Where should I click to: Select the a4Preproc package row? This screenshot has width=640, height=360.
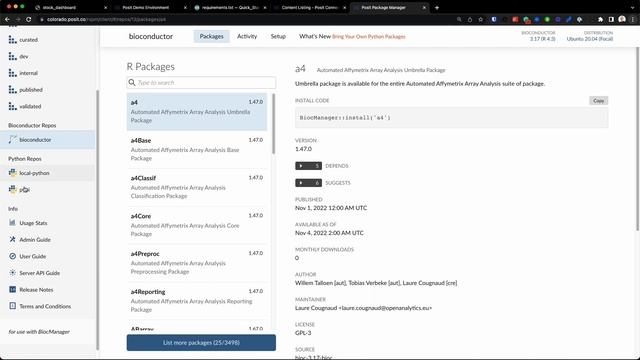[197, 263]
